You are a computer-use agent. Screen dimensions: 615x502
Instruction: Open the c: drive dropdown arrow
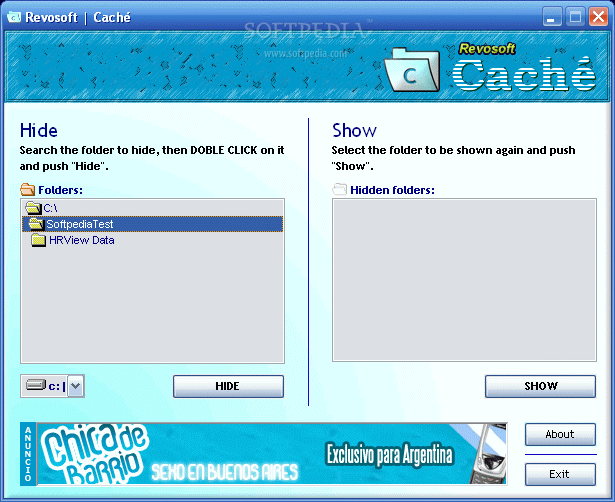coord(76,386)
